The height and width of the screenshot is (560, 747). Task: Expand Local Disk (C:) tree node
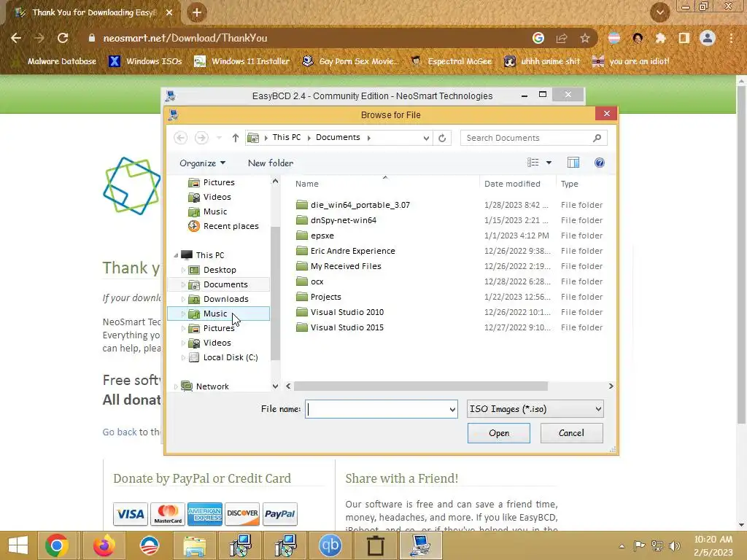183,357
